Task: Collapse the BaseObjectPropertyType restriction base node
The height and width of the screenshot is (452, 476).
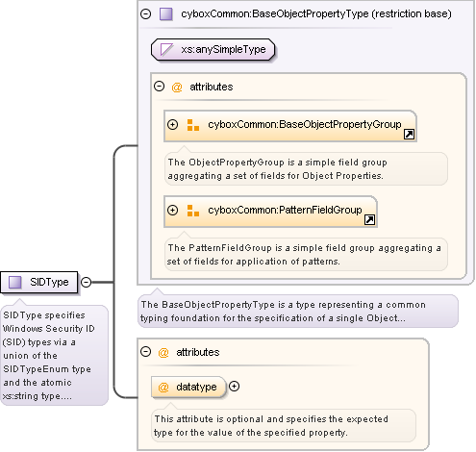Action: [146, 13]
